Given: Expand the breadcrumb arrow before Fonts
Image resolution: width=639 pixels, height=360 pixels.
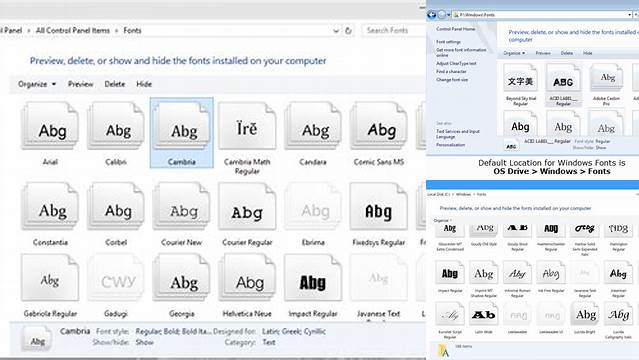Looking at the screenshot, I should pos(116,31).
